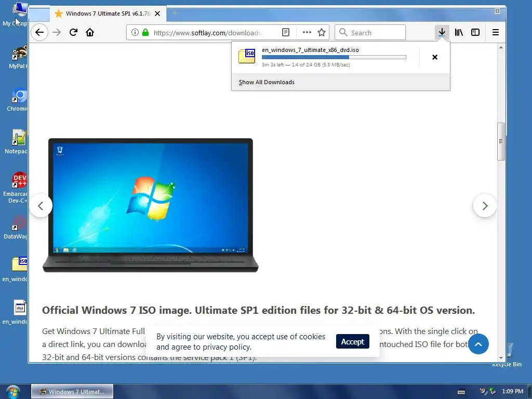Click the download progress bar
This screenshot has width=532, height=399.
pyautogui.click(x=334, y=57)
